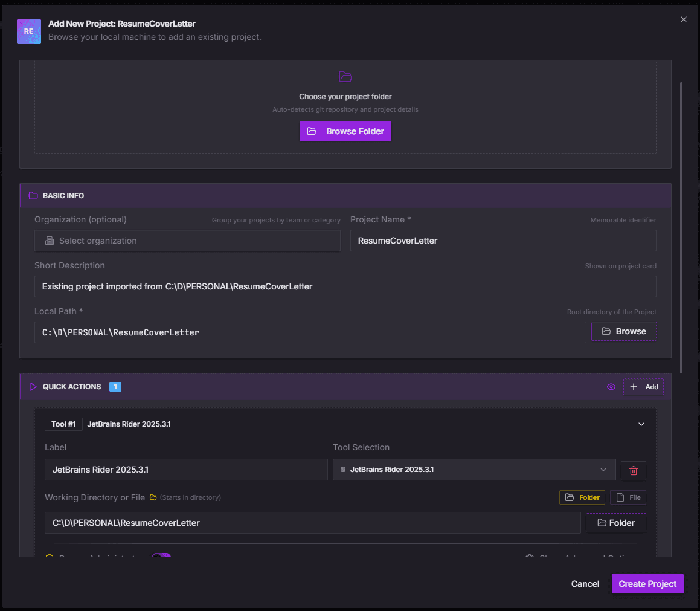The image size is (700, 611).
Task: Click the Basic Info folder icon
Action: tap(33, 196)
